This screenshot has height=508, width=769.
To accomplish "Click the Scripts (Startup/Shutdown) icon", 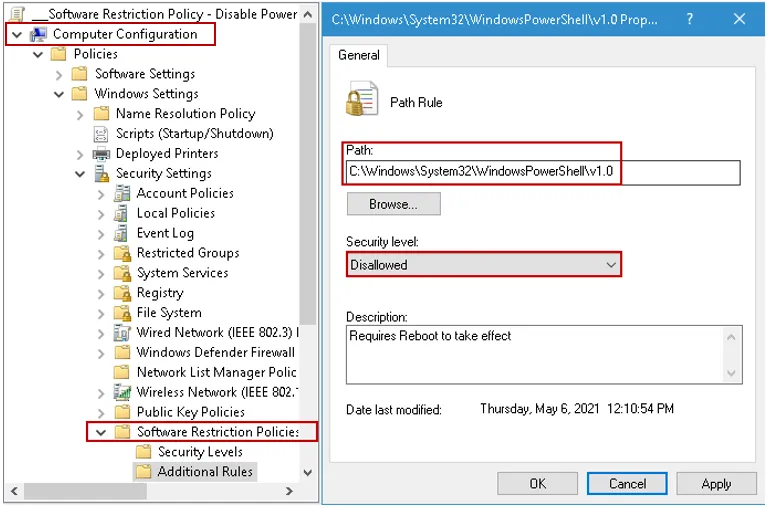I will [100, 134].
